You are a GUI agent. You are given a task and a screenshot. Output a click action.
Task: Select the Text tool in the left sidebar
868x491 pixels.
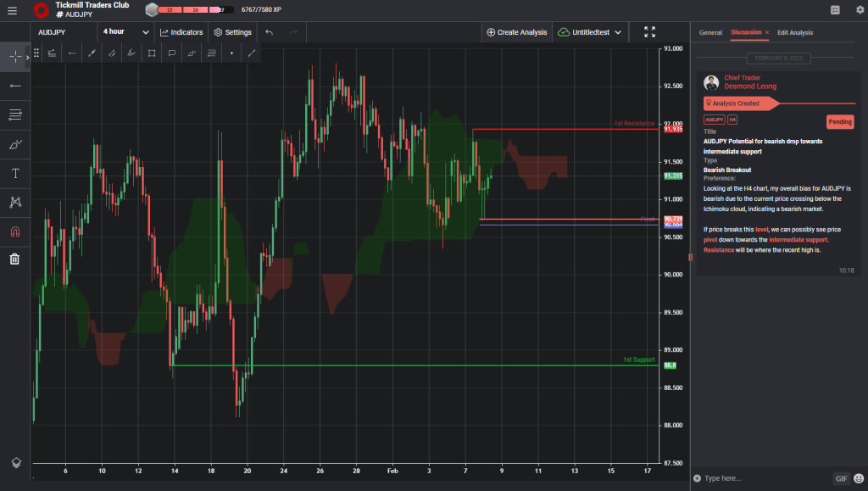coord(14,173)
